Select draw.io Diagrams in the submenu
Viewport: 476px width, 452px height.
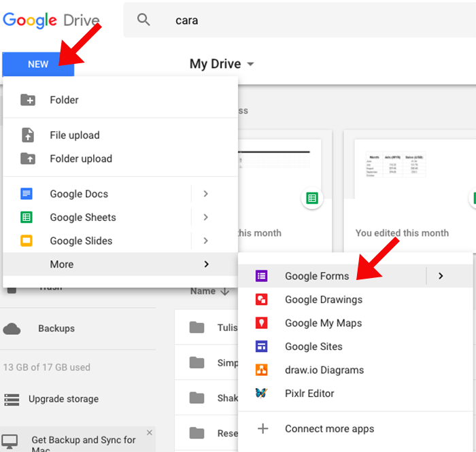tap(356, 370)
